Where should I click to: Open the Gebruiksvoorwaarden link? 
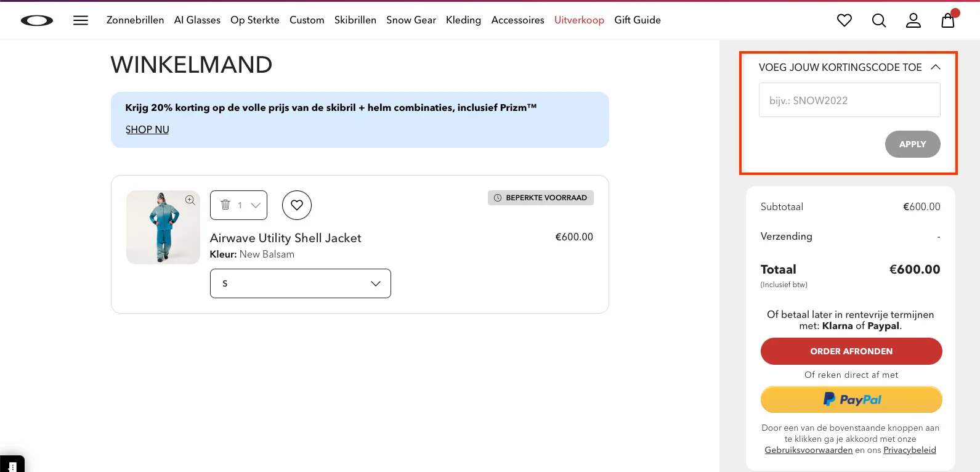point(809,450)
